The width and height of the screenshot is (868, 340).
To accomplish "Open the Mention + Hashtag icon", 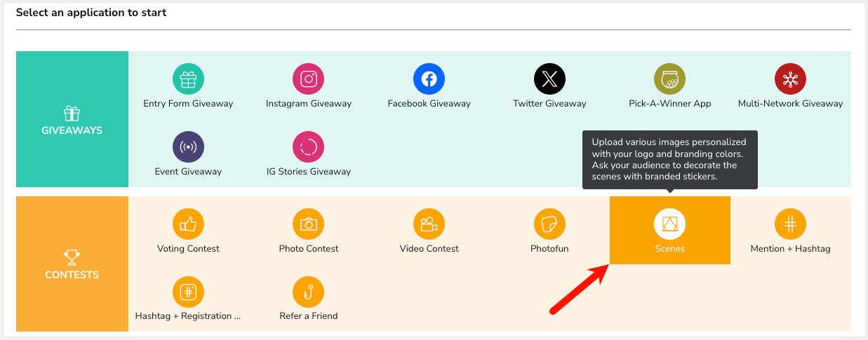I will (x=790, y=224).
